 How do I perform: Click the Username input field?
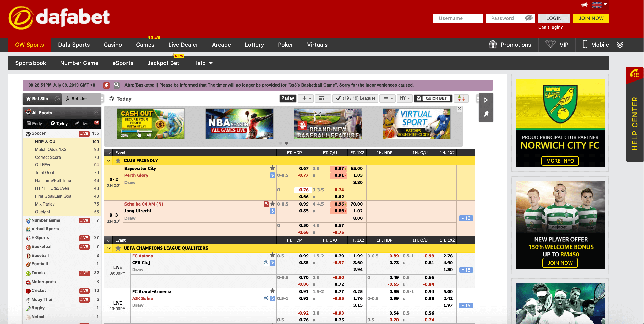pos(458,18)
